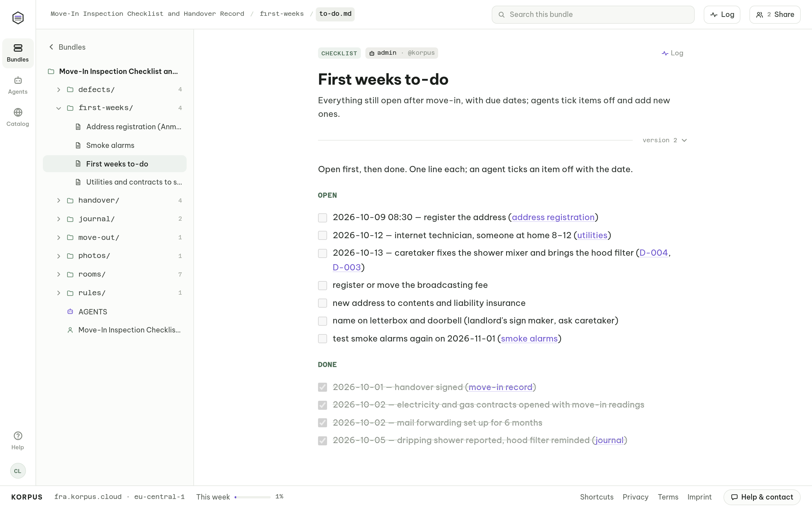Screen dimensions: 812x508
Task: Expand the rooms/ folder
Action: (x=58, y=274)
